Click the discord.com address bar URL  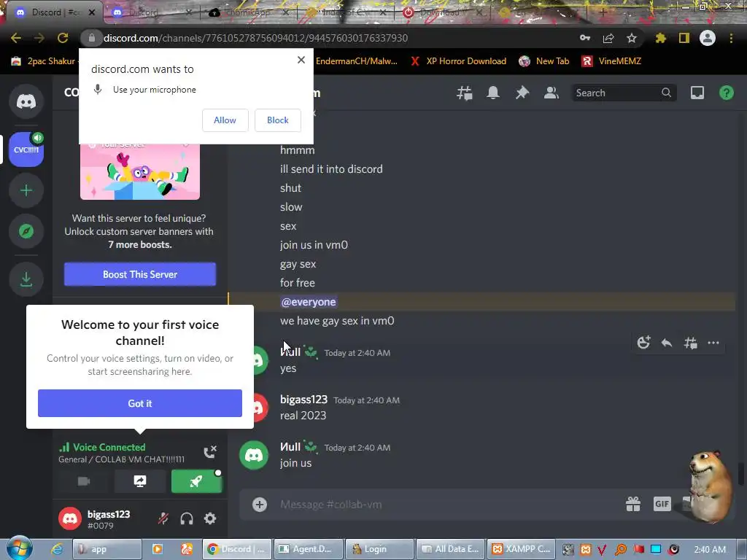255,38
